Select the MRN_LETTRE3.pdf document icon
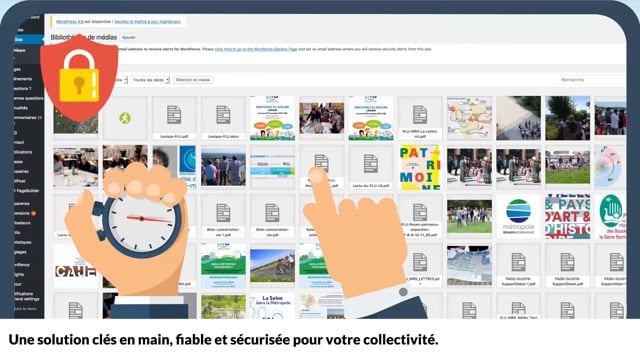Screen dimensions: 640x360 [420, 262]
